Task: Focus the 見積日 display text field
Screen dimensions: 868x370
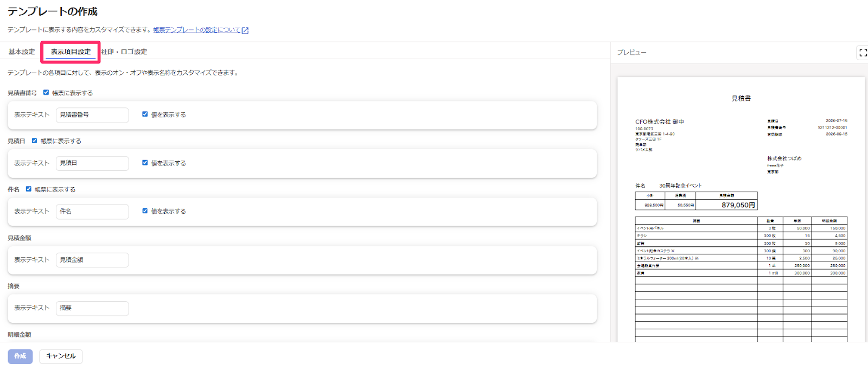Action: (92, 163)
